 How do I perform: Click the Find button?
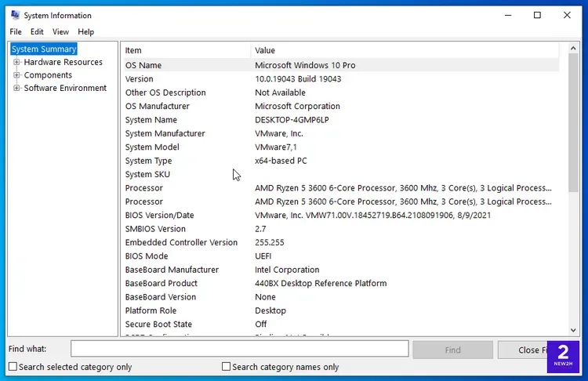pyautogui.click(x=452, y=350)
